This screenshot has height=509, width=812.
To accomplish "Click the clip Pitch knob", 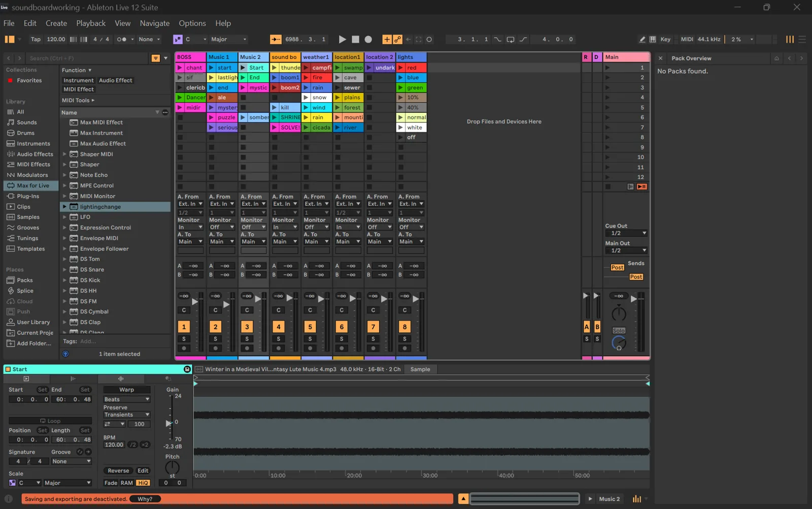I will (x=172, y=467).
